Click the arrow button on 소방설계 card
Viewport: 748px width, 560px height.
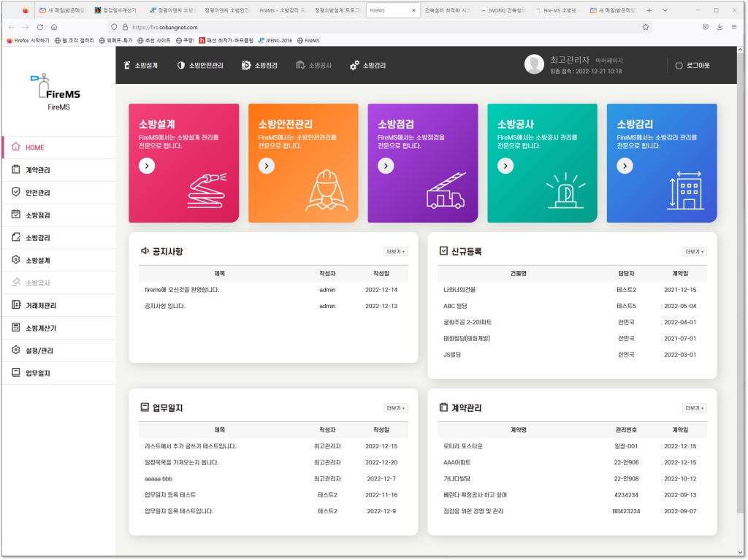pyautogui.click(x=147, y=166)
